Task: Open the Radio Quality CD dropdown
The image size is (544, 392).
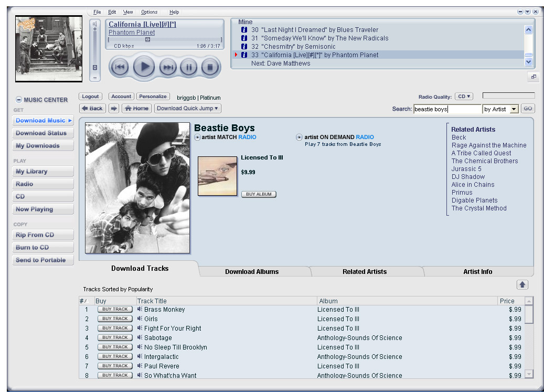Action: 464,97
